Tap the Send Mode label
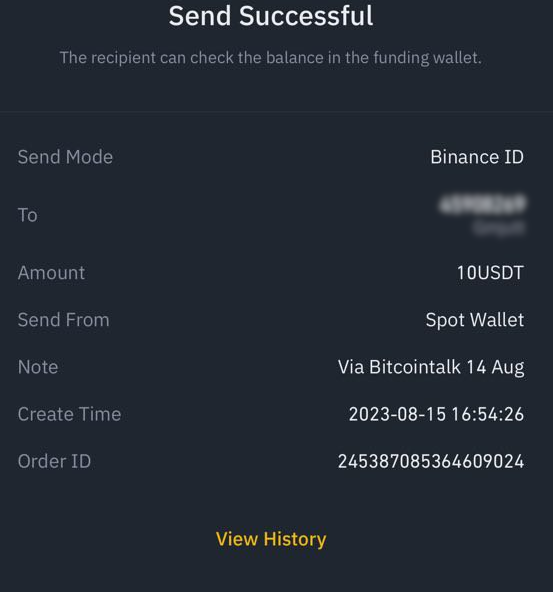 (x=65, y=157)
